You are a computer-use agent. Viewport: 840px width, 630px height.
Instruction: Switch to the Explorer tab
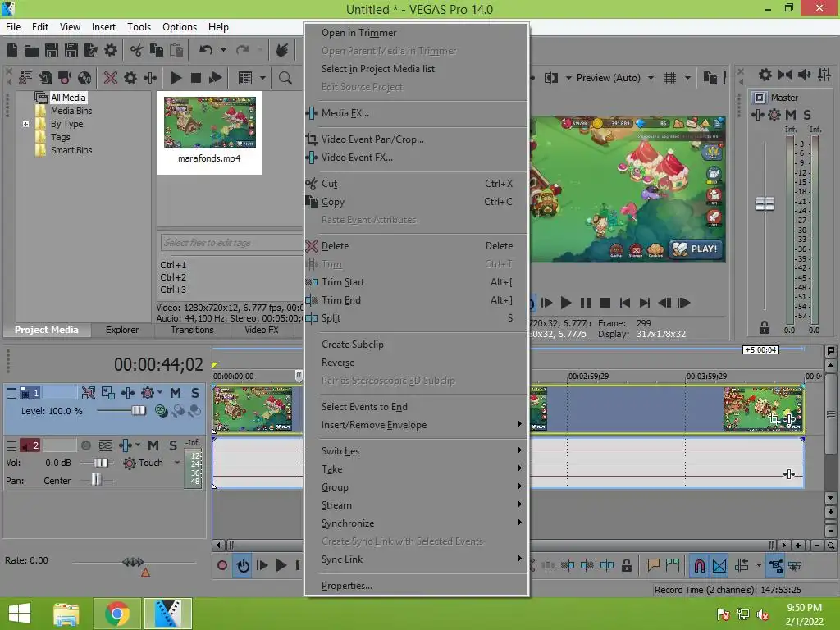122,330
